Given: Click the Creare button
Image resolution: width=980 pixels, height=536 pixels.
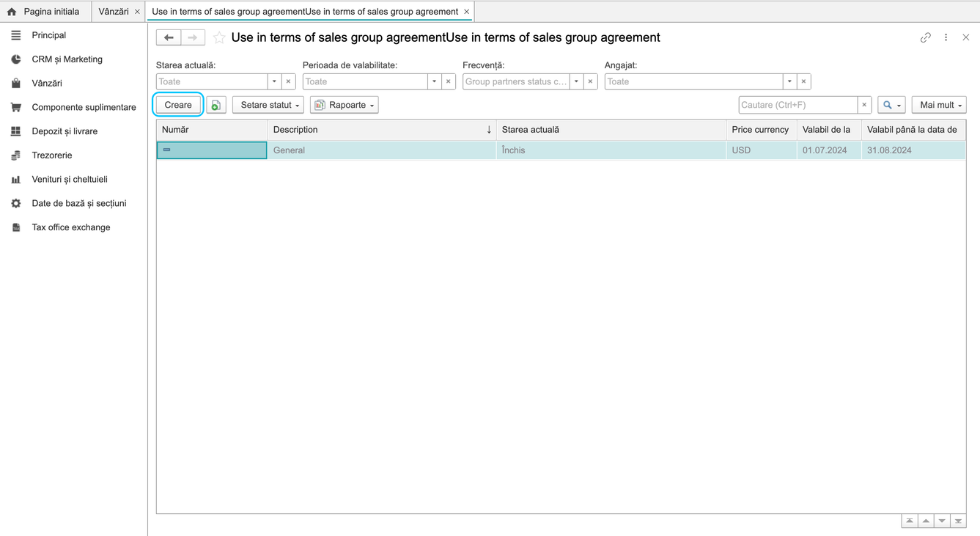Looking at the screenshot, I should (x=178, y=105).
